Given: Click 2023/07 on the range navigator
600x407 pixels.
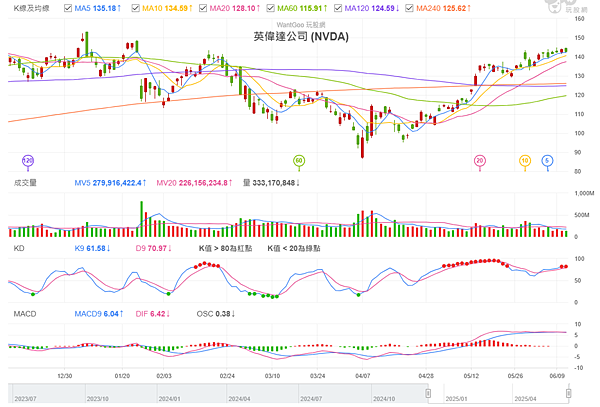Looking at the screenshot, I should (26, 399).
